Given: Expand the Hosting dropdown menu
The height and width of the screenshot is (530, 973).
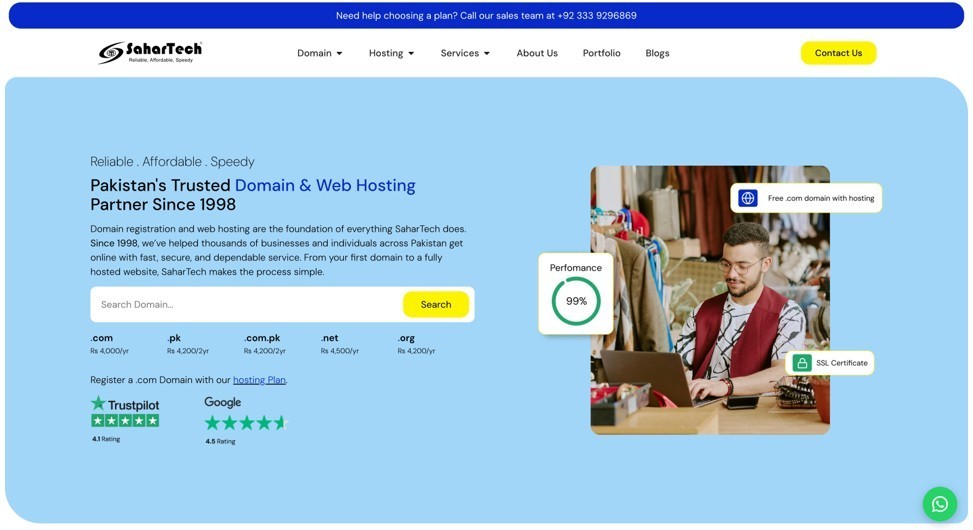Looking at the screenshot, I should 391,53.
